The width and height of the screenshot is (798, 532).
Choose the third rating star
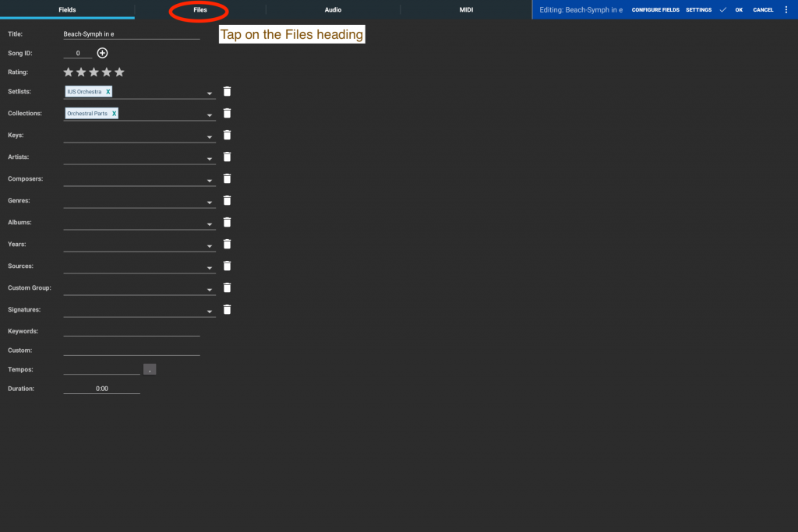pyautogui.click(x=94, y=72)
